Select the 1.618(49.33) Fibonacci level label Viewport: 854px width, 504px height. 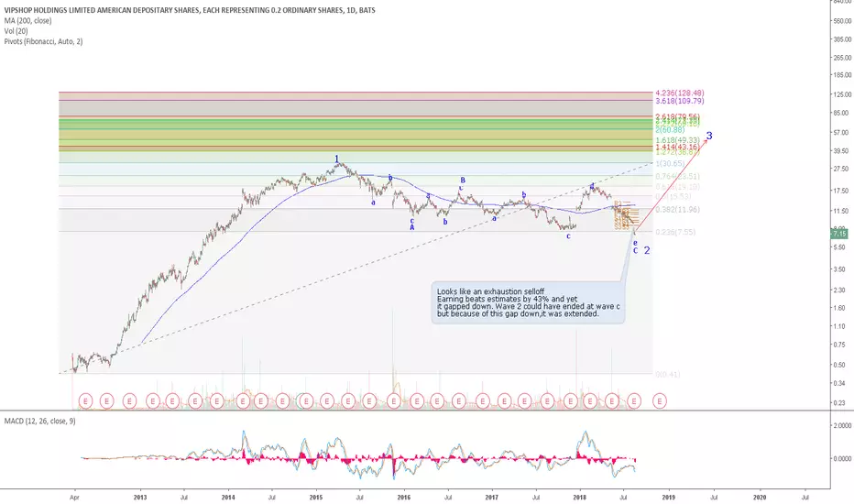[x=677, y=140]
